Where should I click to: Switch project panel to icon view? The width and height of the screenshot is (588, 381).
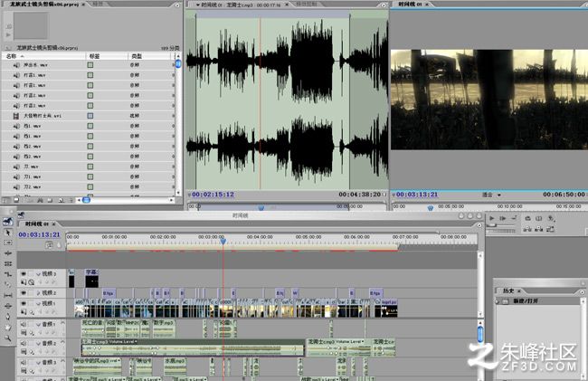point(16,200)
